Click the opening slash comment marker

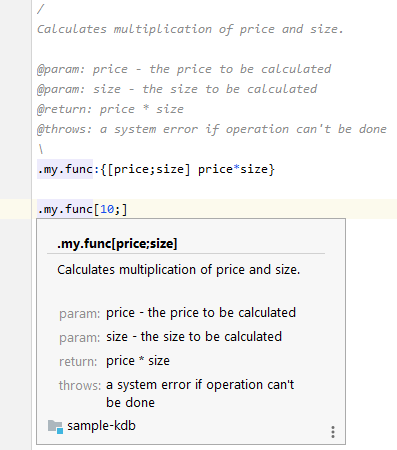(x=40, y=9)
